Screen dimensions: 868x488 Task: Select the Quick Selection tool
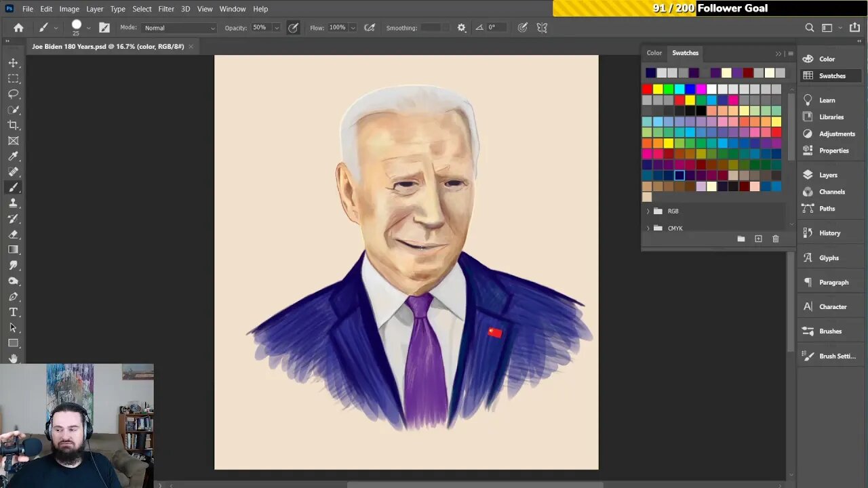(x=13, y=110)
